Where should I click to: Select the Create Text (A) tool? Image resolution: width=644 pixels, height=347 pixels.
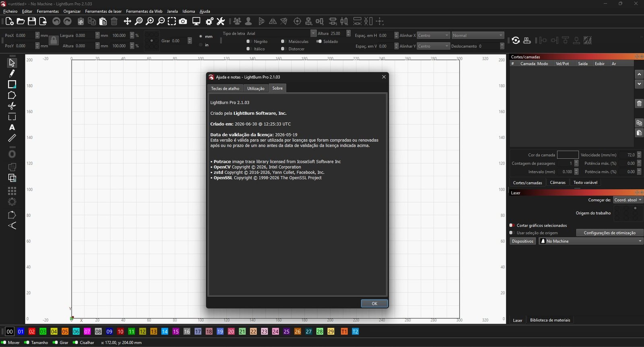coord(12,127)
